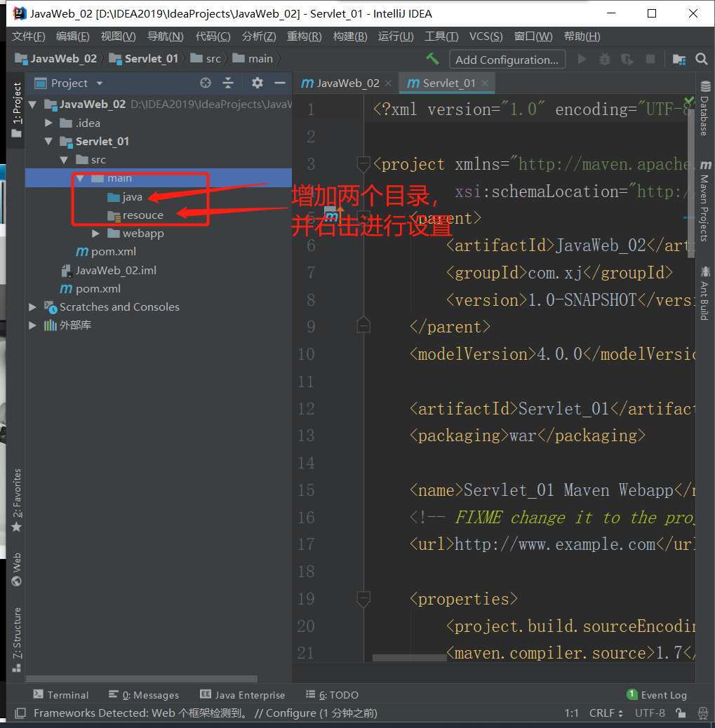Click the Search Everywhere magnifier icon

[701, 60]
